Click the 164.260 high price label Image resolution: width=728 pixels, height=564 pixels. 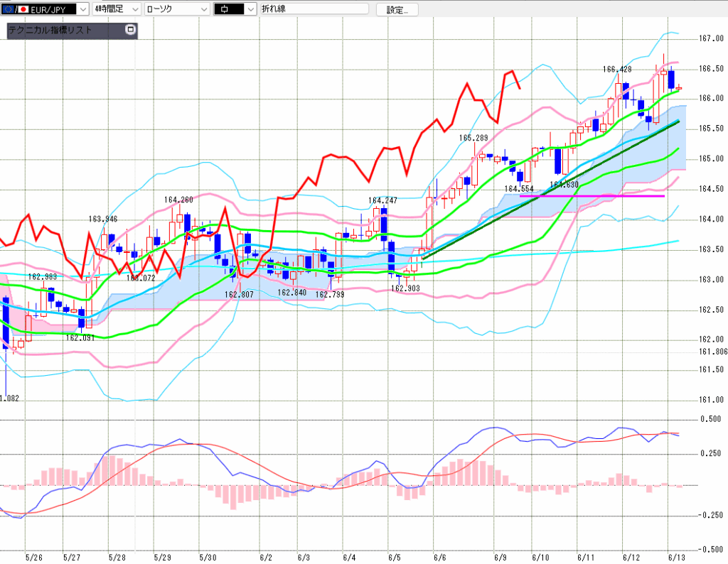[x=178, y=200]
